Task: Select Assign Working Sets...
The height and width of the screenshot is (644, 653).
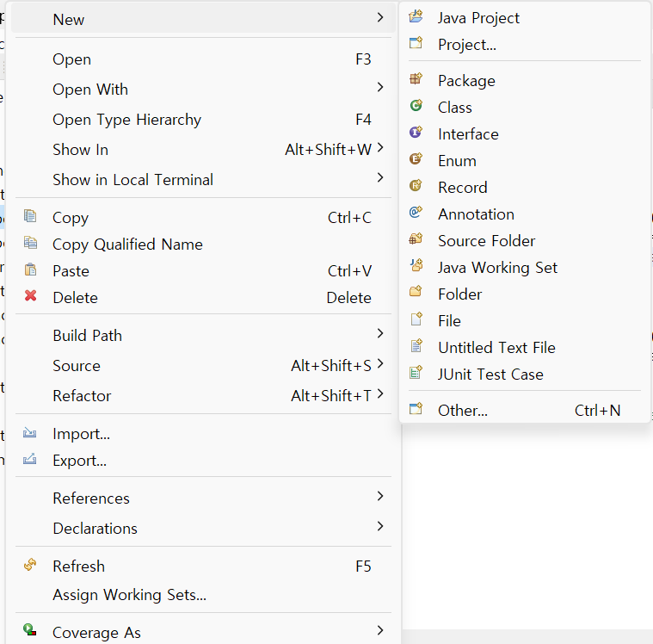Action: (x=203, y=595)
